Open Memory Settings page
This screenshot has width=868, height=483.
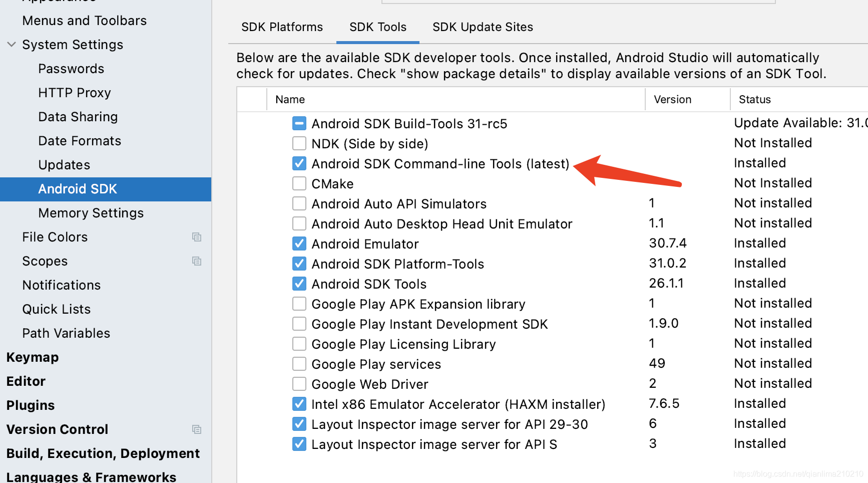(x=91, y=213)
